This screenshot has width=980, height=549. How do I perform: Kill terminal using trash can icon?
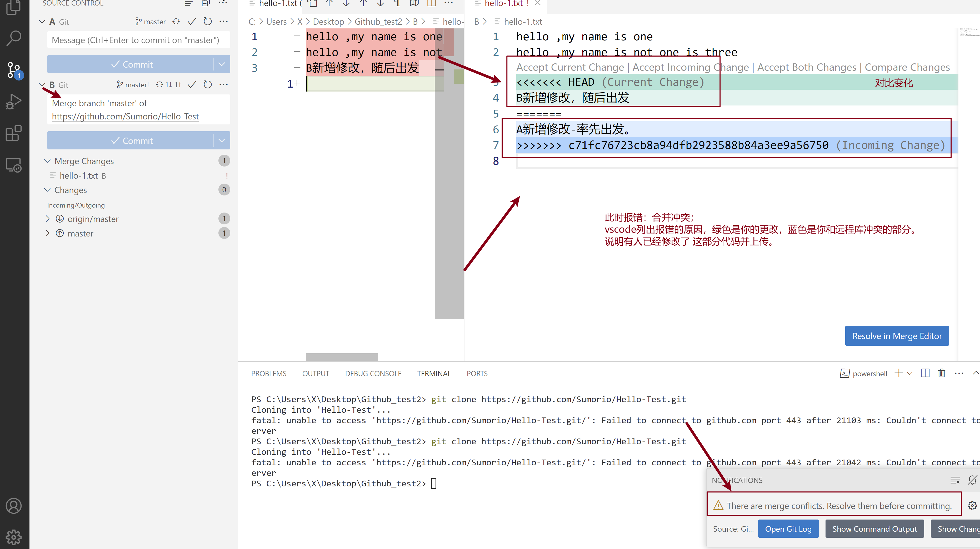pos(942,373)
